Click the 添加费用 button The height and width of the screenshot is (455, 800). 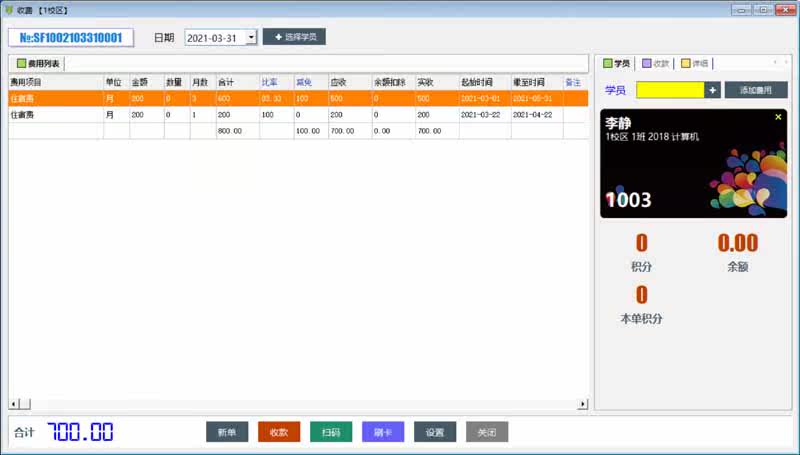point(756,90)
